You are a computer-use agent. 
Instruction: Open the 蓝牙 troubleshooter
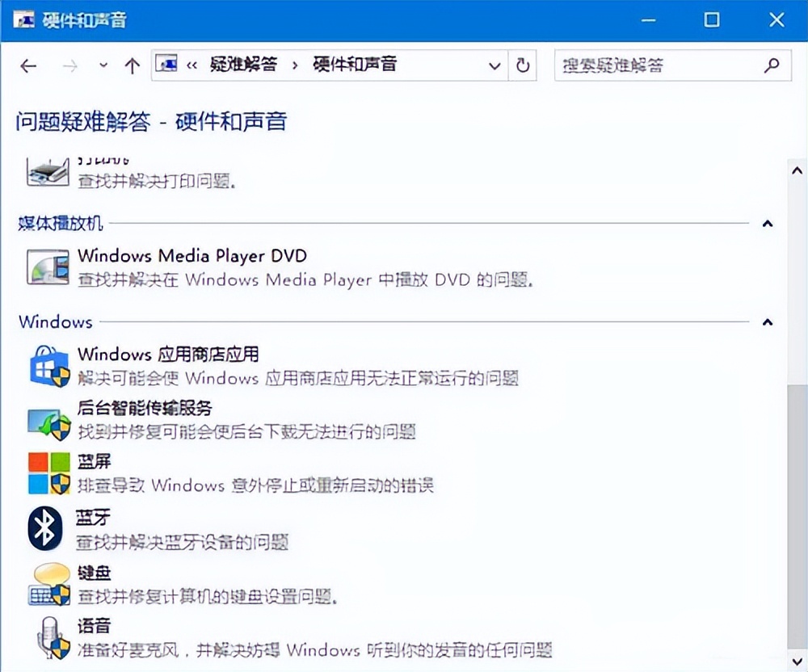click(93, 518)
